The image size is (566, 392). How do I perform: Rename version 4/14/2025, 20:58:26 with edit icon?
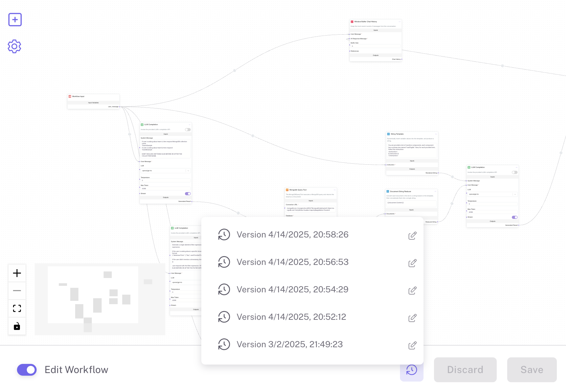(412, 236)
